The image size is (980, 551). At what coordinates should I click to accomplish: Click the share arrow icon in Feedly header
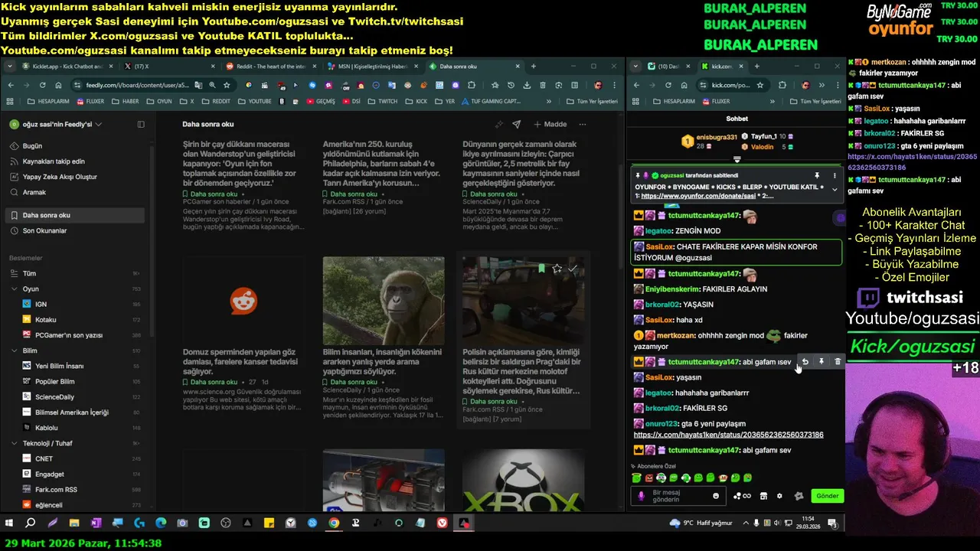coord(517,124)
